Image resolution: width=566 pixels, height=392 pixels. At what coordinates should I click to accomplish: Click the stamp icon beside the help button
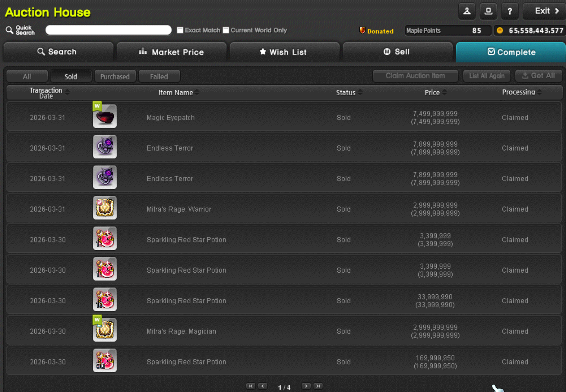(x=488, y=11)
